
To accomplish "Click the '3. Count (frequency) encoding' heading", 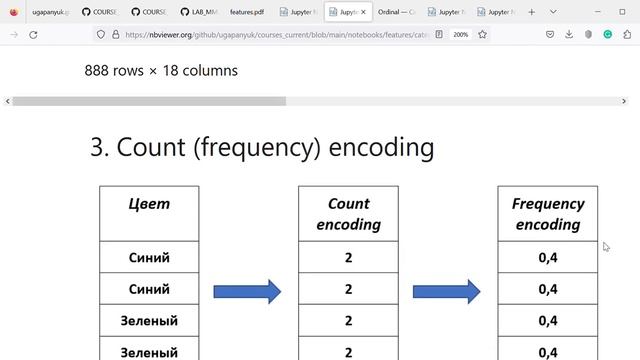I will [262, 147].
